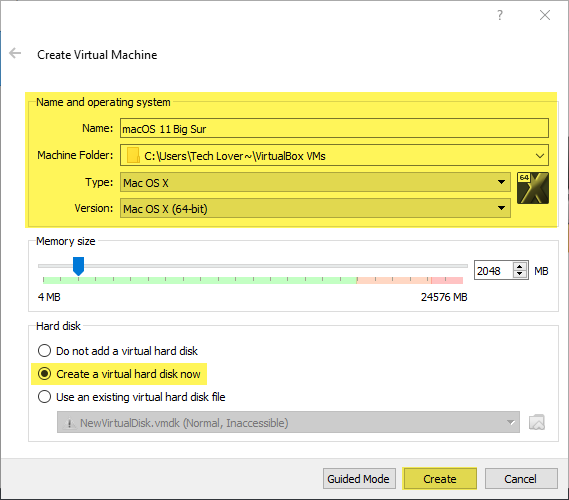The image size is (569, 500).
Task: Click the Cancel button
Action: pos(521,479)
